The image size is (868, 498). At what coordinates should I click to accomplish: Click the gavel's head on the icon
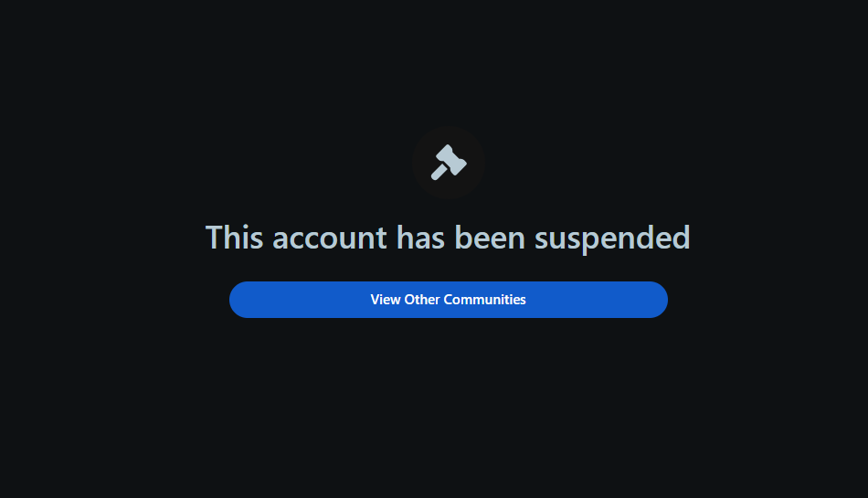(x=452, y=159)
